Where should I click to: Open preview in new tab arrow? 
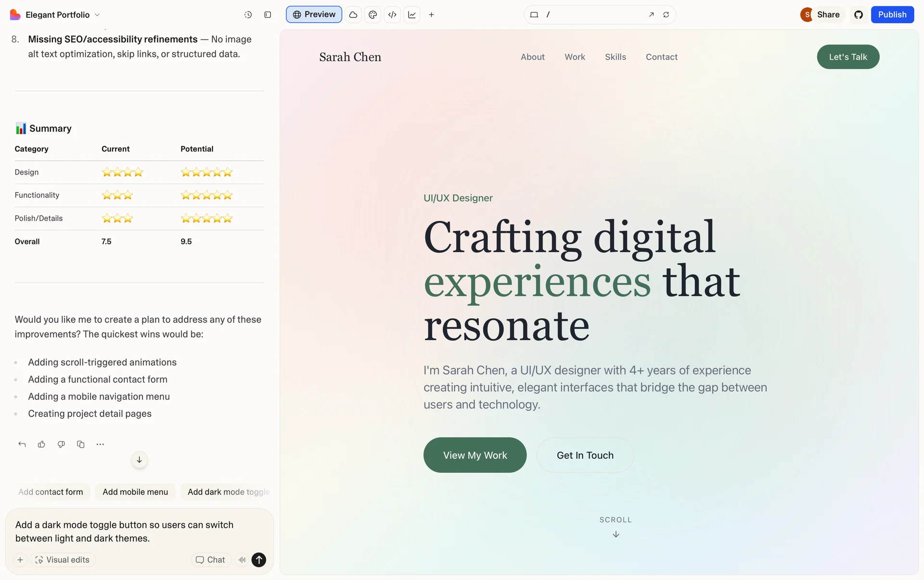click(x=651, y=15)
